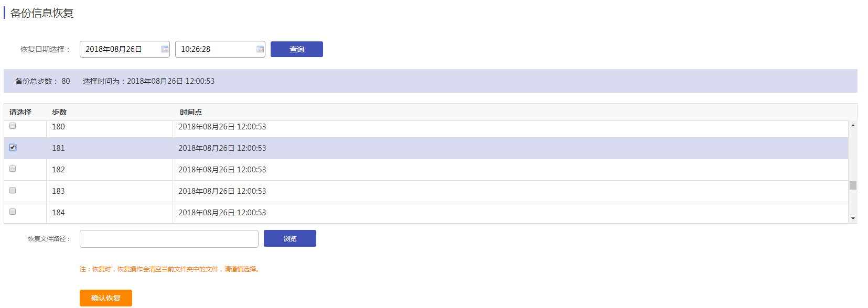Click the timestamp in step 184's row
Viewport: 868px width, 308px height.
pyautogui.click(x=222, y=213)
